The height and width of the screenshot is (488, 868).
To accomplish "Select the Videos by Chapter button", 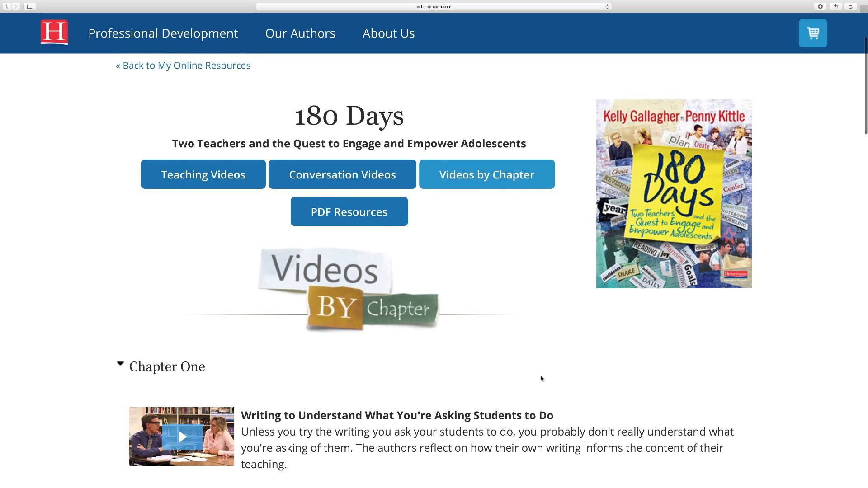I will click(x=487, y=174).
